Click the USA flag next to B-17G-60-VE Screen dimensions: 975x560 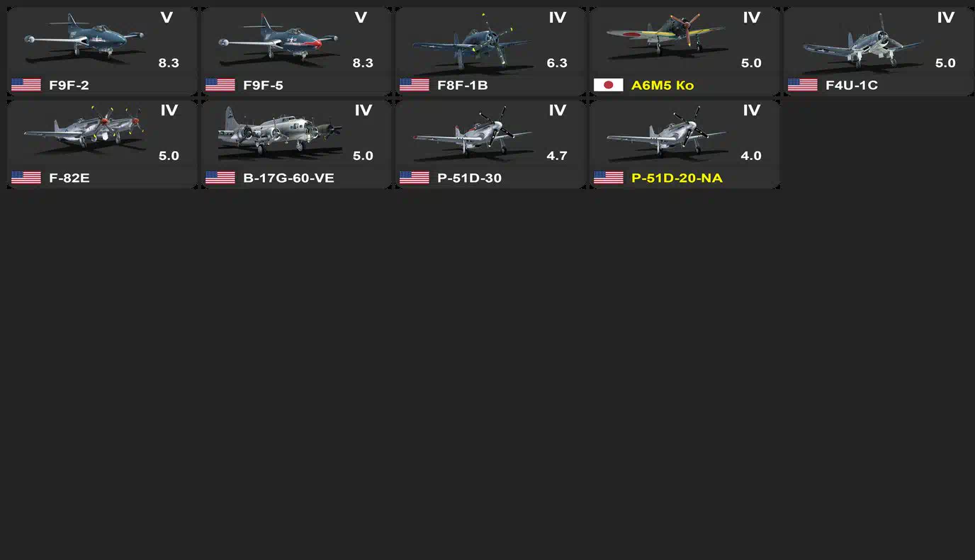click(220, 178)
